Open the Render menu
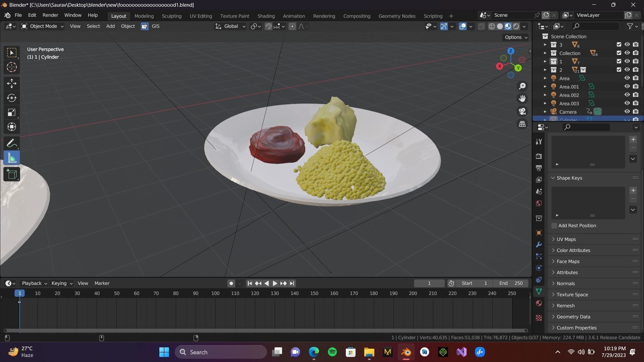This screenshot has height=362, width=644. pyautogui.click(x=50, y=15)
